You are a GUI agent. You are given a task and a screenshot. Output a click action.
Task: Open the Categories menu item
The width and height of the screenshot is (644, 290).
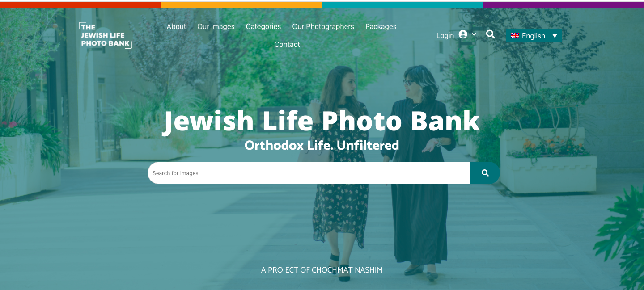pyautogui.click(x=263, y=26)
